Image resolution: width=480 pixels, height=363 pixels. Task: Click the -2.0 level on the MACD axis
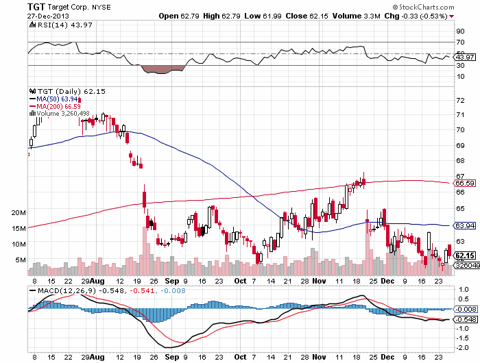(x=462, y=348)
